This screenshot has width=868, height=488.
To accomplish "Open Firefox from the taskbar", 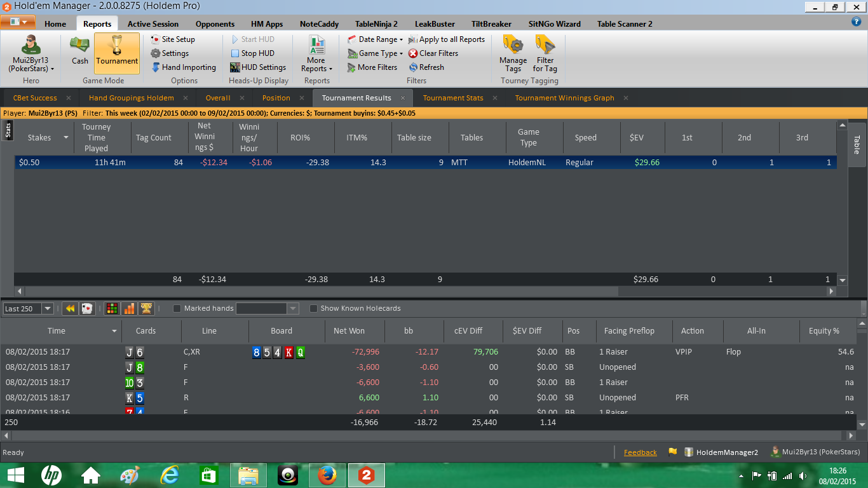I will (327, 475).
